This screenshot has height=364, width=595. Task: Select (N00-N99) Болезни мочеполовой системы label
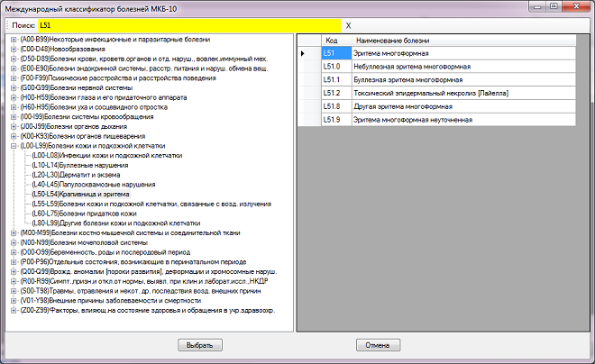pyautogui.click(x=84, y=242)
